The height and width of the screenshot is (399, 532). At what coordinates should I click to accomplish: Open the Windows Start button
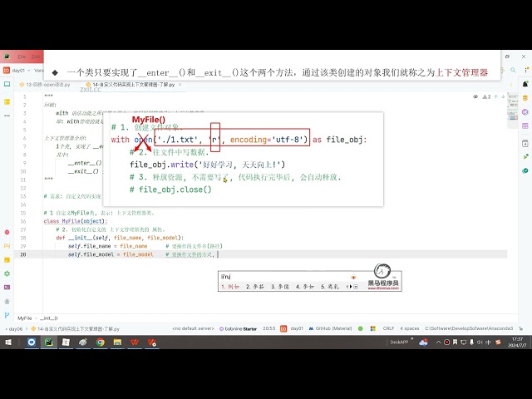(x=7, y=342)
